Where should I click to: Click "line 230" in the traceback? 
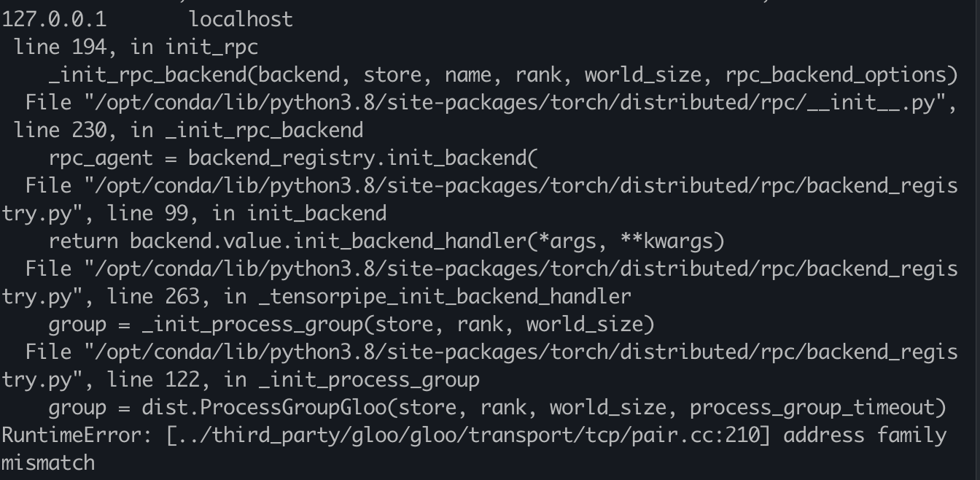[x=61, y=131]
